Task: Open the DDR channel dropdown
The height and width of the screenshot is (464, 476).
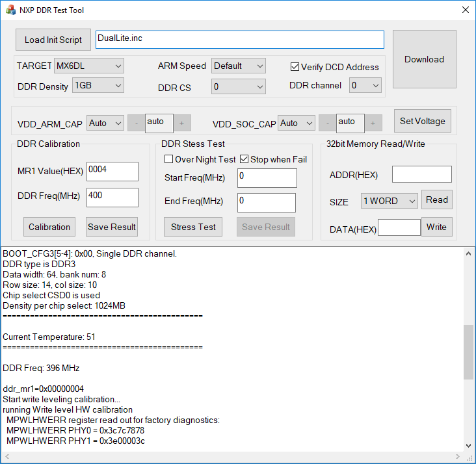Action: [x=365, y=85]
